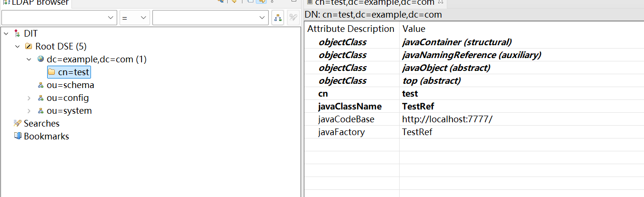Expand the ou=config node

pos(29,98)
